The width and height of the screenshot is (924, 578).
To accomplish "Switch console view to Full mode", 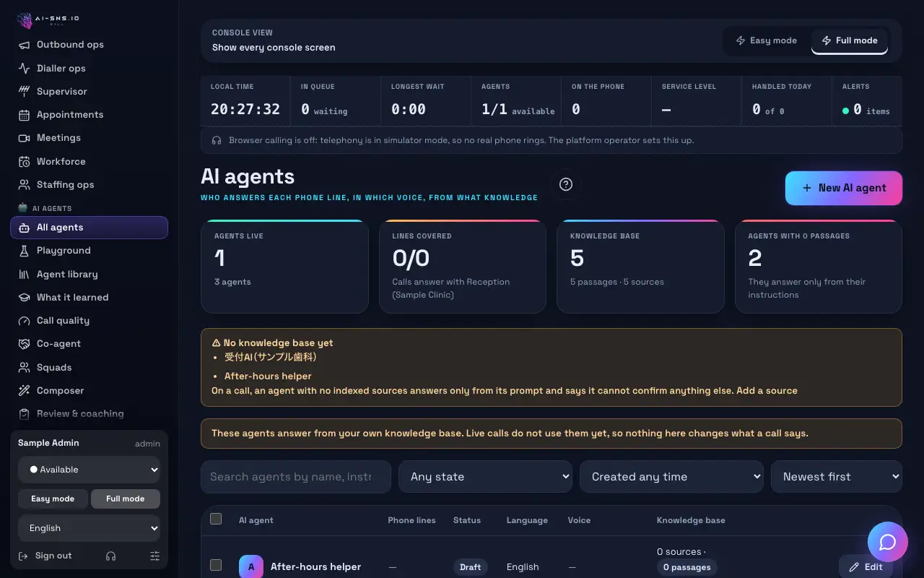I will tap(850, 40).
